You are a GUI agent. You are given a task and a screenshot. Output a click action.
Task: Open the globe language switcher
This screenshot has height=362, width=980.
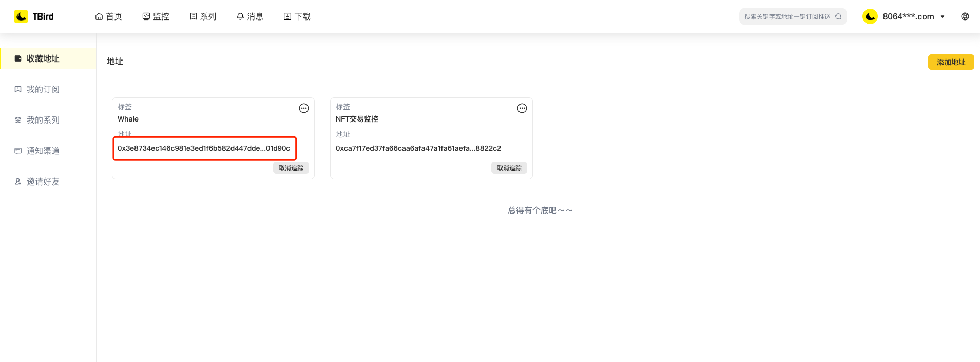coord(965,16)
